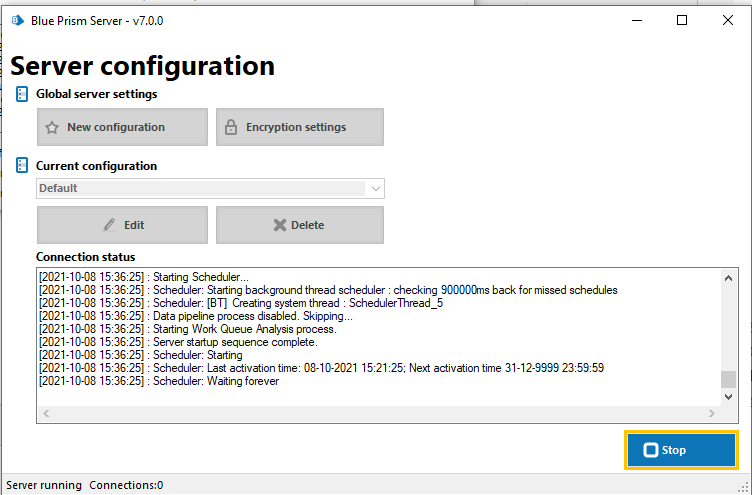Viewport: 752px width, 495px height.
Task: Click the square stop icon
Action: [651, 450]
